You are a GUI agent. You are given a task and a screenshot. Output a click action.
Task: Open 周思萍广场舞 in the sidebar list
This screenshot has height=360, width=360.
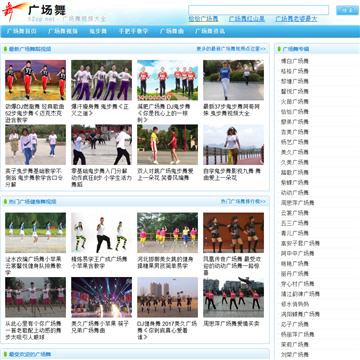pyautogui.click(x=297, y=203)
